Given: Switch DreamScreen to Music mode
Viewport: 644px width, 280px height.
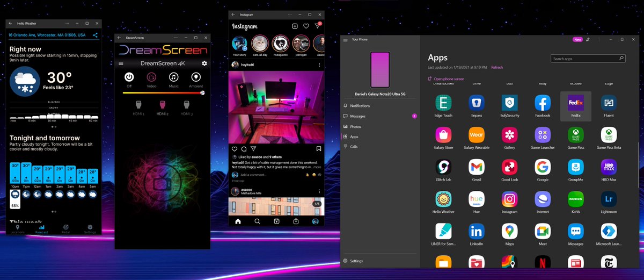Looking at the screenshot, I should click(174, 77).
